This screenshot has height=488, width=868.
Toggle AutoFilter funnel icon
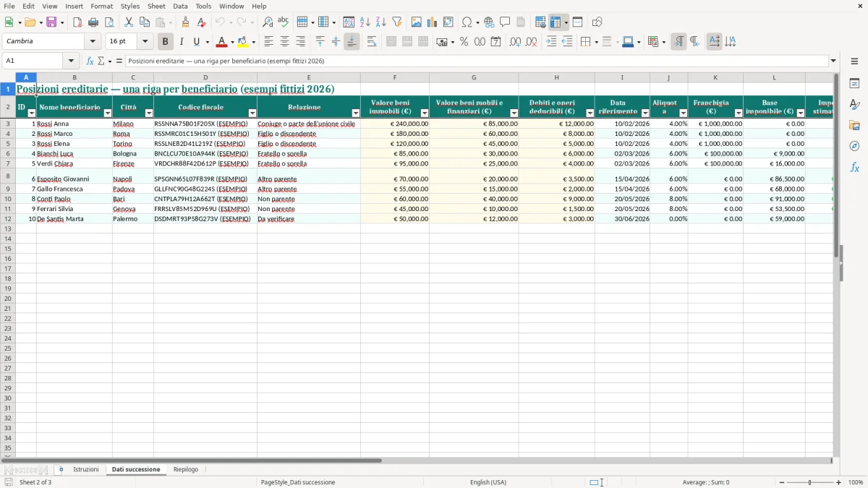pyautogui.click(x=396, y=22)
